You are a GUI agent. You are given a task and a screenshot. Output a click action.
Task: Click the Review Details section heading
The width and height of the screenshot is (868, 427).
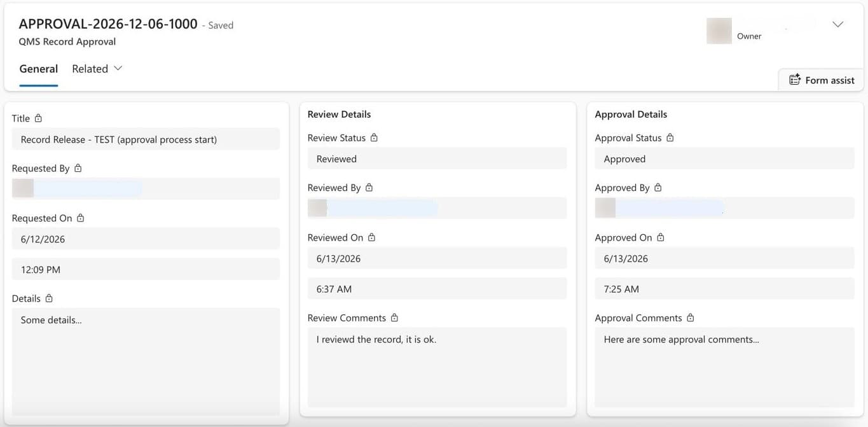[339, 115]
